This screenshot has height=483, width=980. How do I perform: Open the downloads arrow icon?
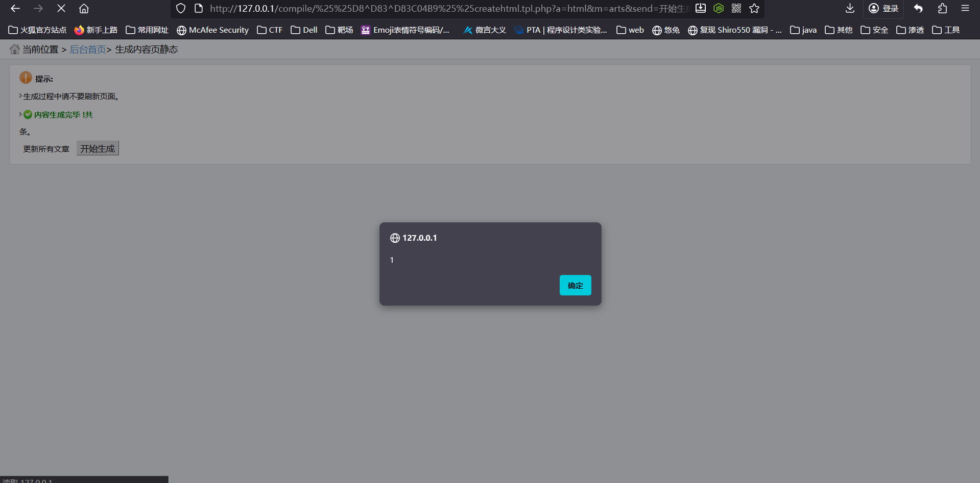pyautogui.click(x=850, y=9)
